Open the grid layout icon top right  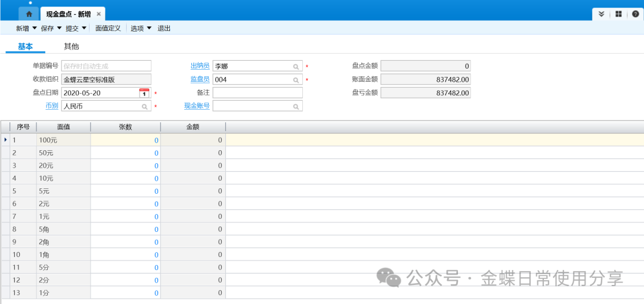point(618,14)
